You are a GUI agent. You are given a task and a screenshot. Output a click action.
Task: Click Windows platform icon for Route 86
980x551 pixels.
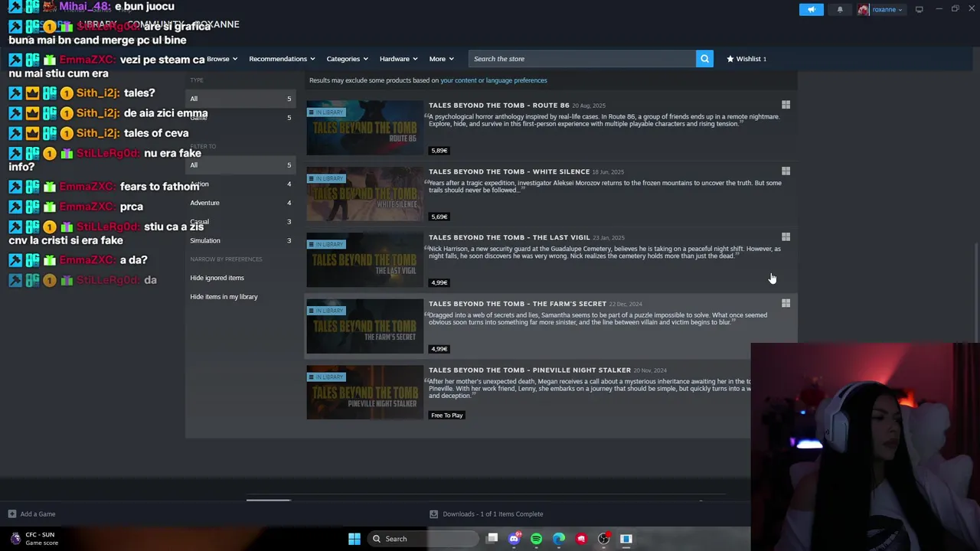(786, 105)
